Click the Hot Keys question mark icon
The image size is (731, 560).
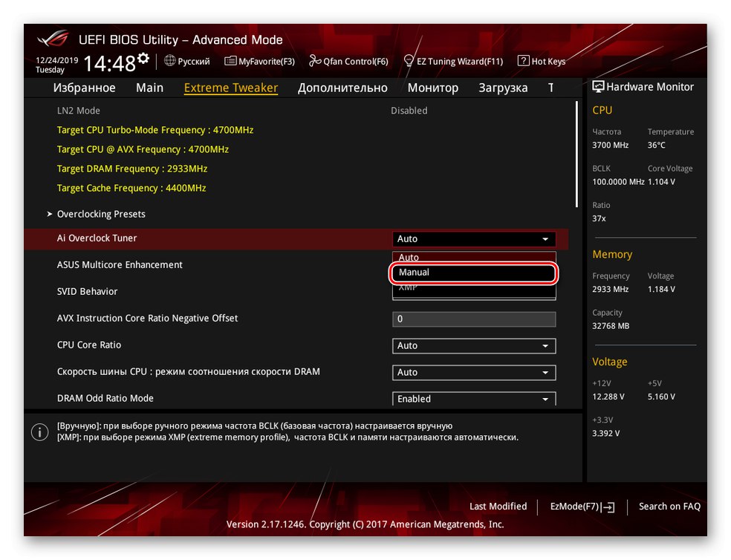click(524, 61)
